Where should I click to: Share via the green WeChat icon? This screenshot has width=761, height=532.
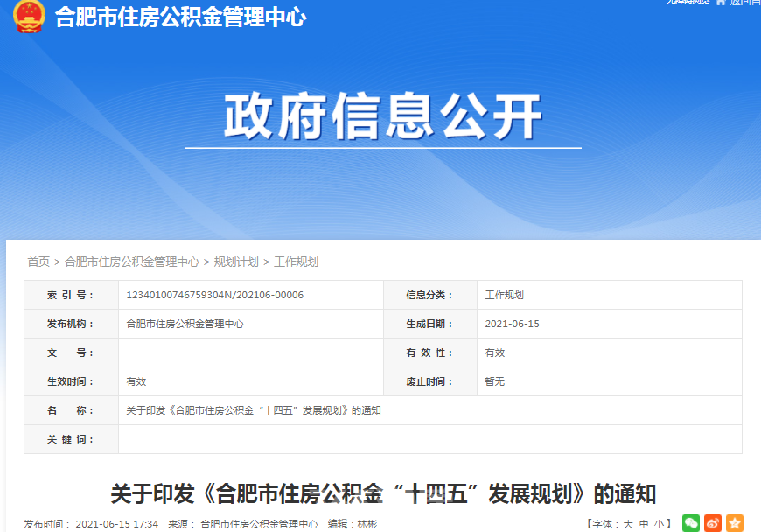click(691, 523)
